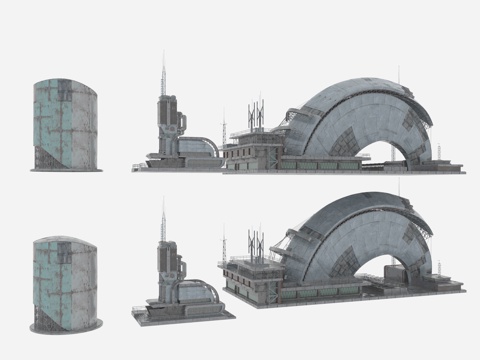The image size is (480, 360).
Task: Click the rooftop wind turbine cluster, upper model
Action: (x=256, y=112)
